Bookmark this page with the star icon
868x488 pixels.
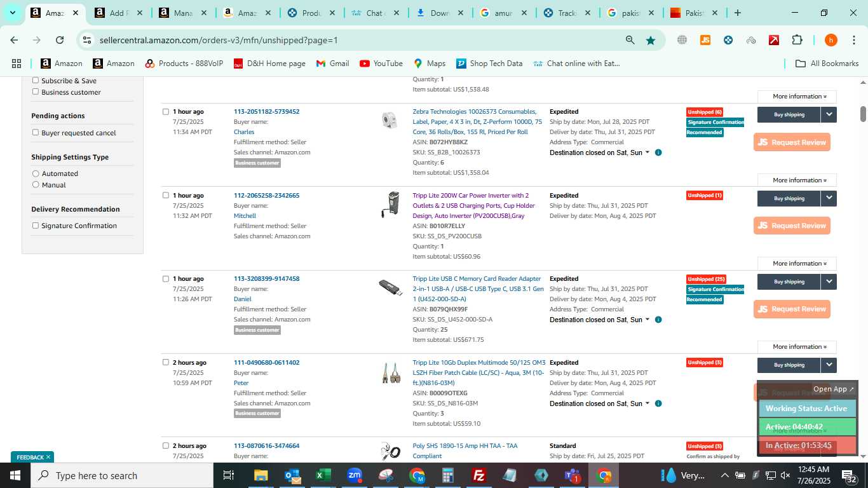coord(651,40)
